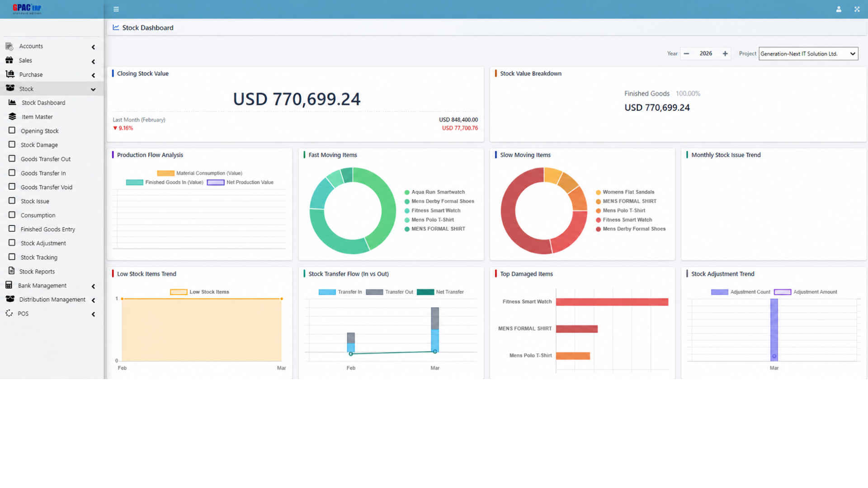The height and width of the screenshot is (488, 868).
Task: Open Item Master layers icon
Action: pos(12,117)
